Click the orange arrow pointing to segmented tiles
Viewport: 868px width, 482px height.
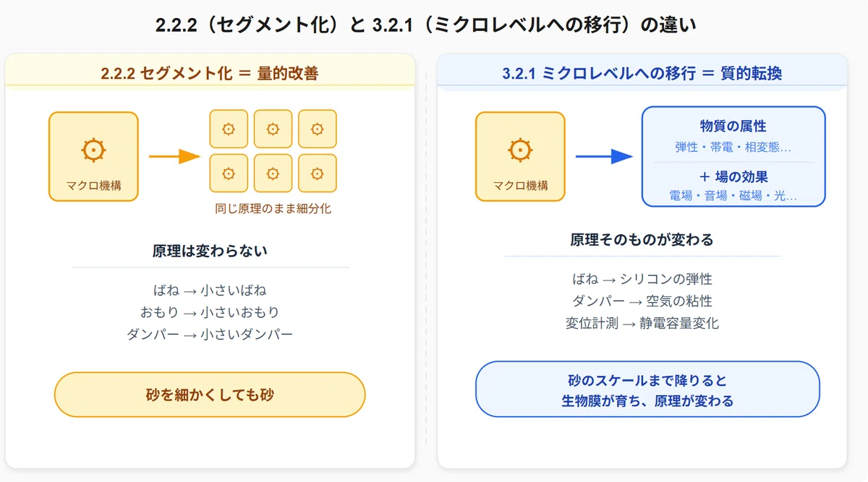[x=174, y=156]
